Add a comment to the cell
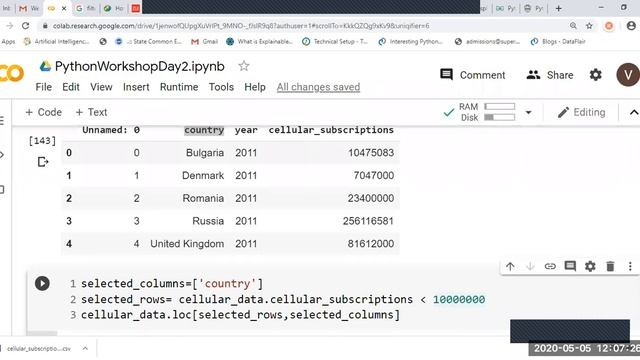640x360 pixels. click(570, 267)
